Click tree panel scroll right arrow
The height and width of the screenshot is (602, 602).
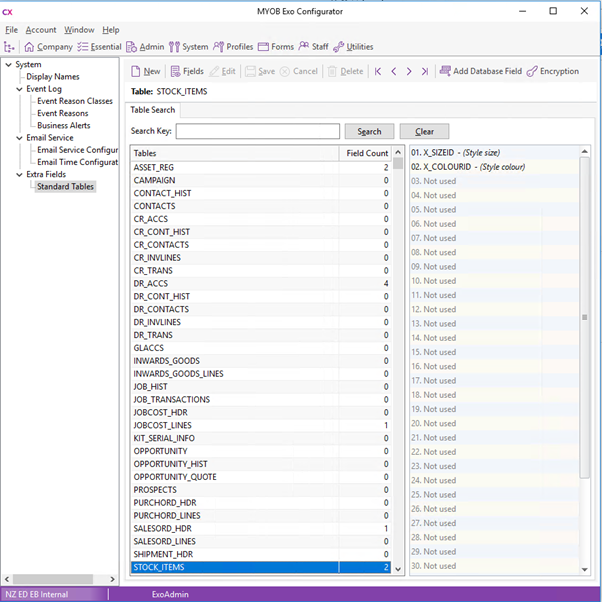112,579
